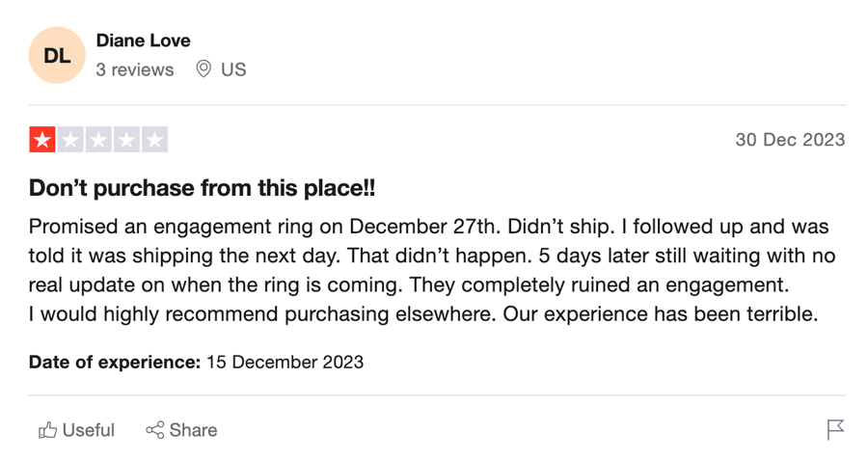Click the 15 December 2023 experience date
868x459 pixels.
285,363
